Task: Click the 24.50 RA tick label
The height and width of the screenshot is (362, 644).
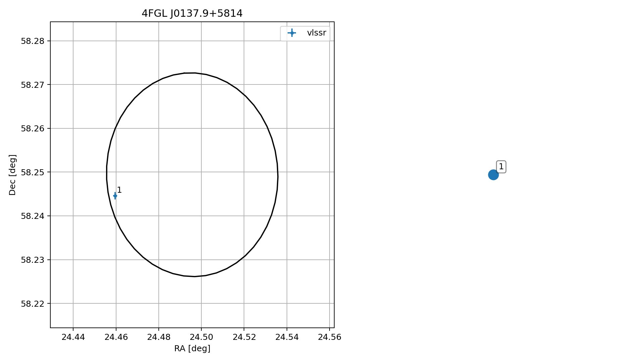Action: [201, 337]
